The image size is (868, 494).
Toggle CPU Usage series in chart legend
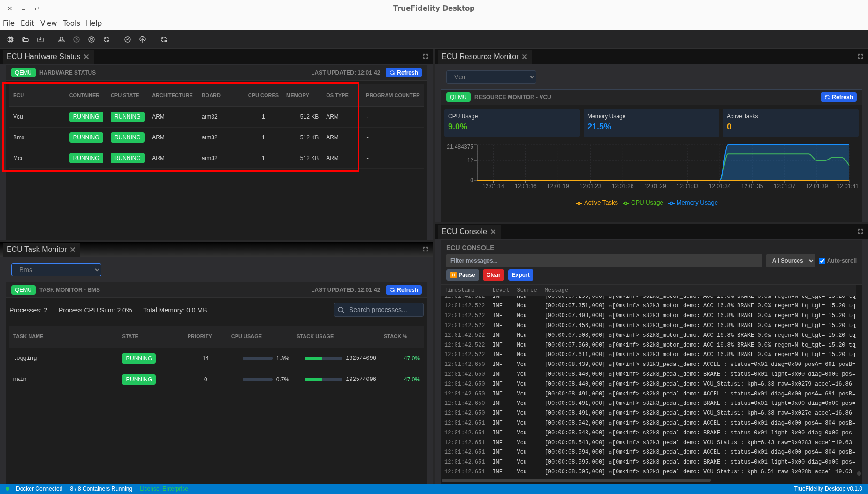(x=643, y=203)
